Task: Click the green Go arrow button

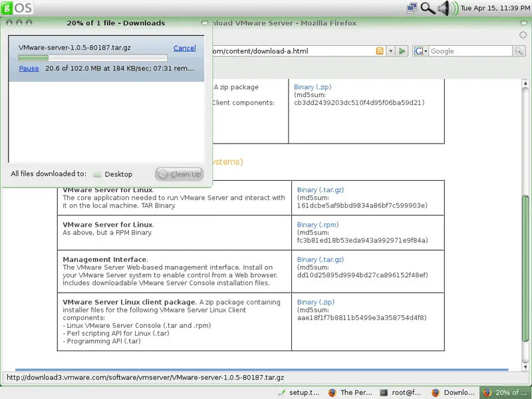Action: 402,51
